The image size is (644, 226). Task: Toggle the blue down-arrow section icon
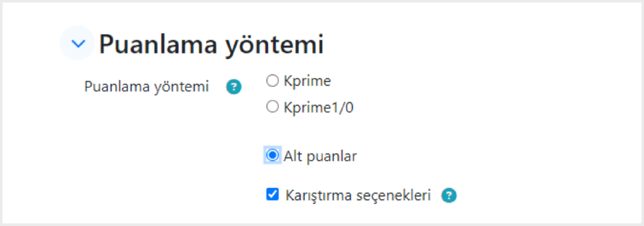77,43
